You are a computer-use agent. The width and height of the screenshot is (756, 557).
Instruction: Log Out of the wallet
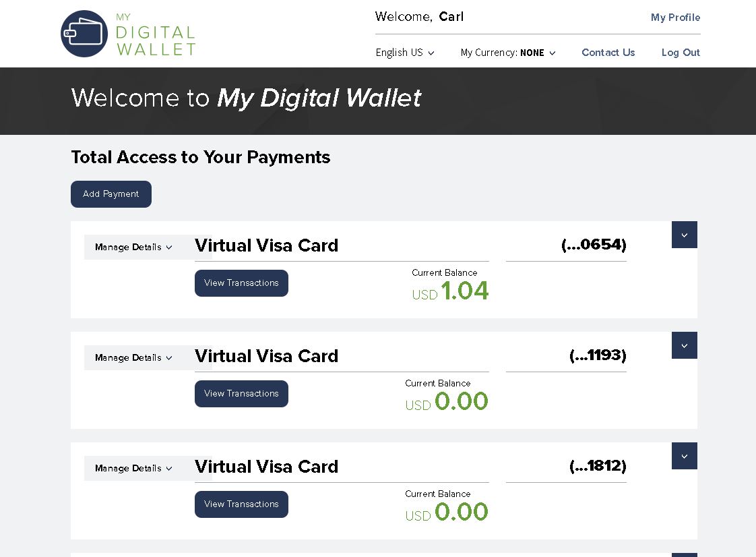tap(681, 53)
